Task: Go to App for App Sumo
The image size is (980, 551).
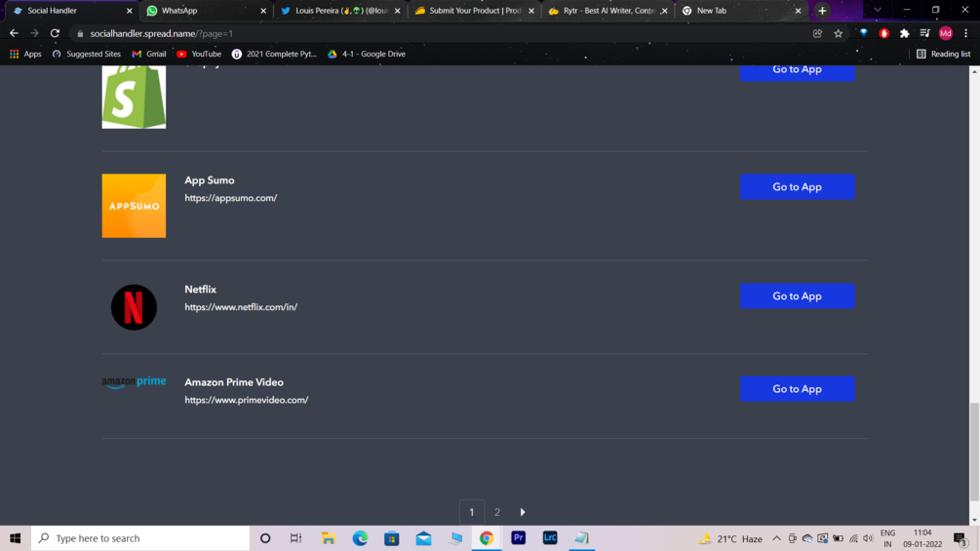Action: coord(797,187)
